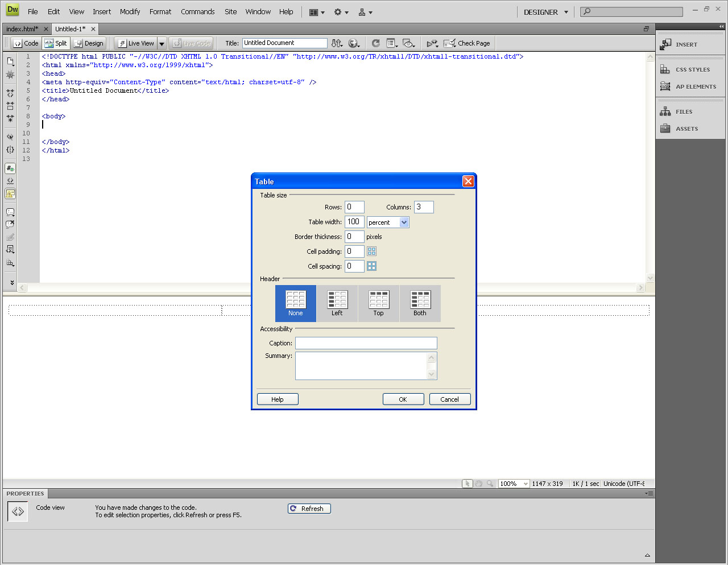This screenshot has width=728, height=565.
Task: Open the Commands menu
Action: [198, 11]
